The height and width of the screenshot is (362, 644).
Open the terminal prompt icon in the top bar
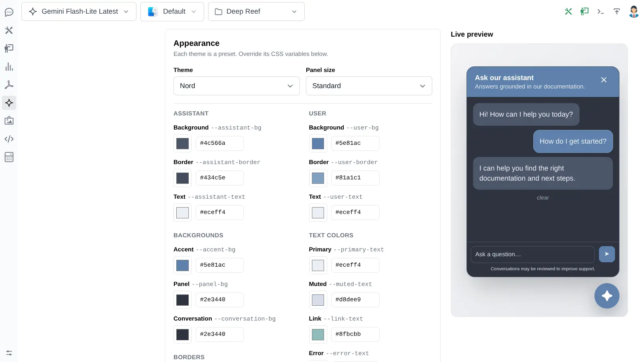click(x=601, y=11)
